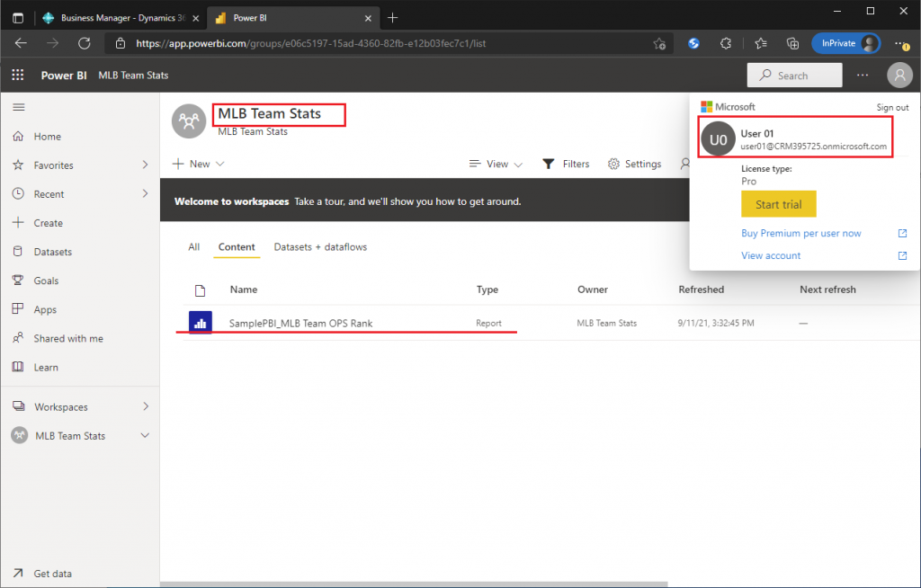Expand the Recent chevron

pos(145,194)
